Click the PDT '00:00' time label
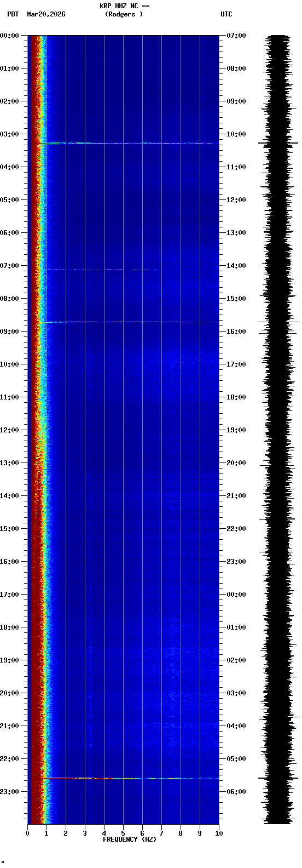 (9, 36)
